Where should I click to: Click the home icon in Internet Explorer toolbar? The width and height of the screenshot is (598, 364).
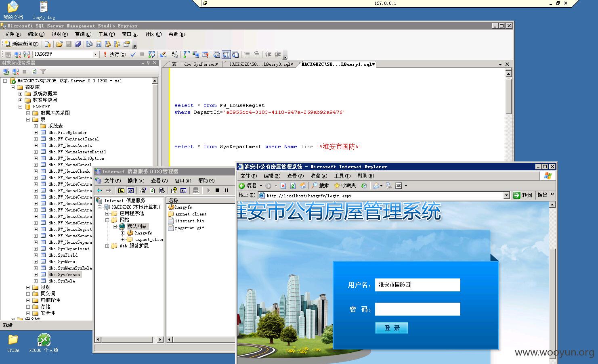point(303,186)
